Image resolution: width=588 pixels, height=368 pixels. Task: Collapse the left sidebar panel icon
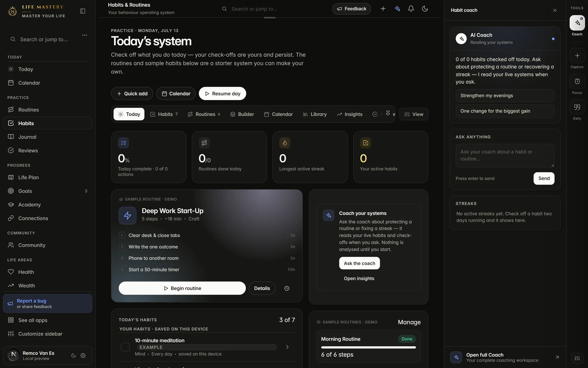point(83,11)
